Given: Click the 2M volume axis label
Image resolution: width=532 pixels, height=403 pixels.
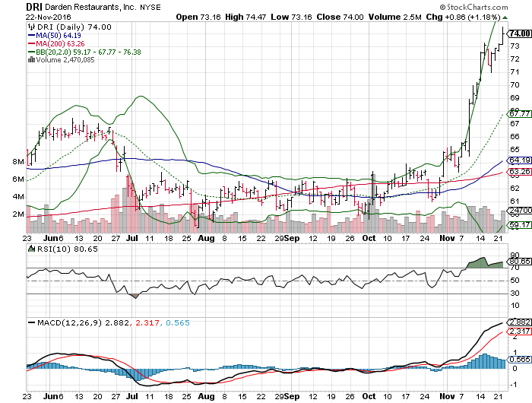Looking at the screenshot, I should click(18, 214).
